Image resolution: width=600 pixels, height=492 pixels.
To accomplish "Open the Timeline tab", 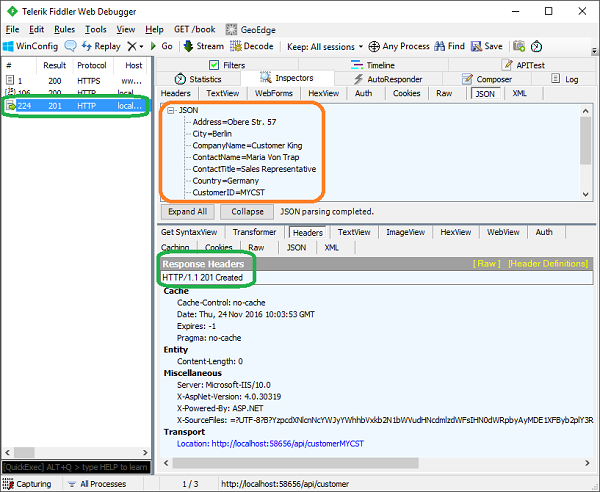I will pos(372,65).
